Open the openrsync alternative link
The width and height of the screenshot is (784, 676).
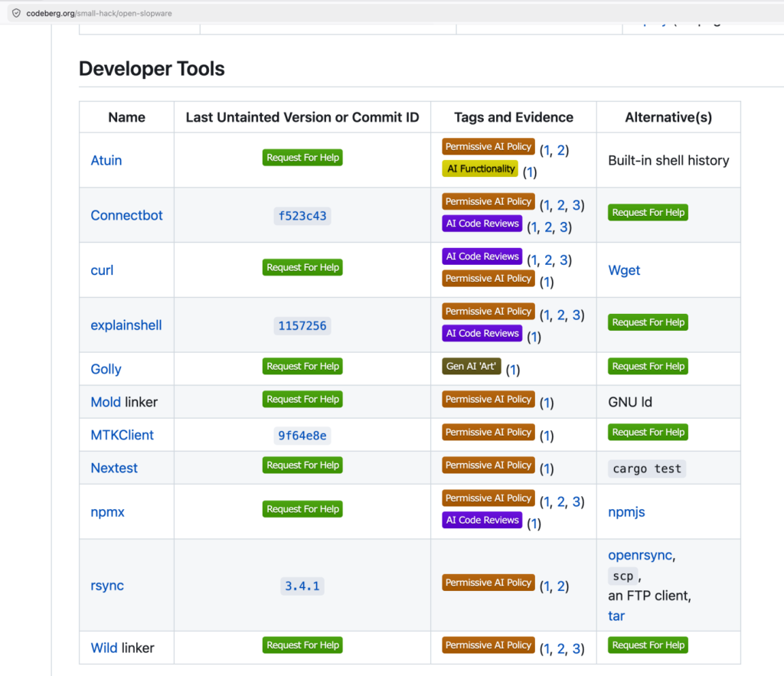[640, 555]
